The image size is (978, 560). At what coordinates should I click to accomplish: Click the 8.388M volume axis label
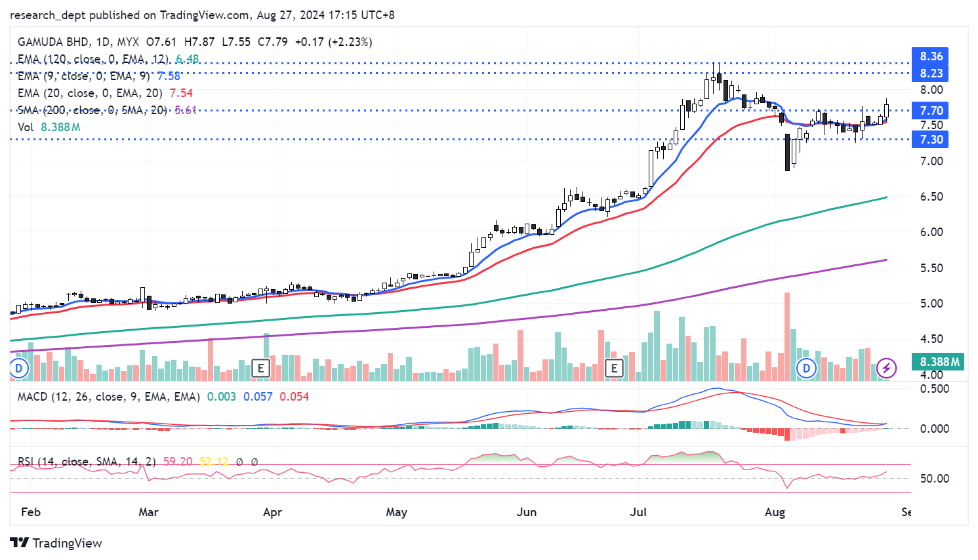point(939,362)
